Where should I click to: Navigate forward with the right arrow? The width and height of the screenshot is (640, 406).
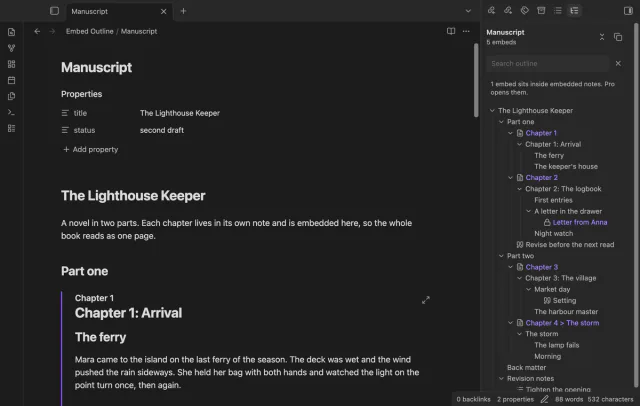point(52,31)
